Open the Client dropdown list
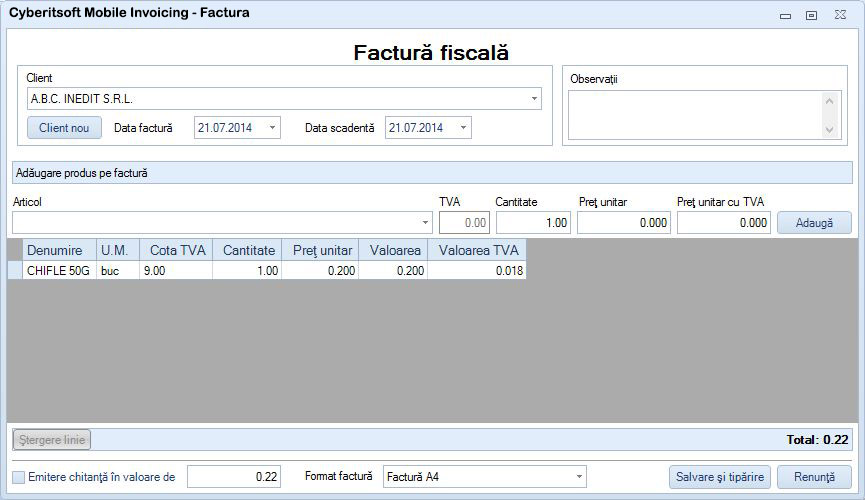 pyautogui.click(x=534, y=99)
